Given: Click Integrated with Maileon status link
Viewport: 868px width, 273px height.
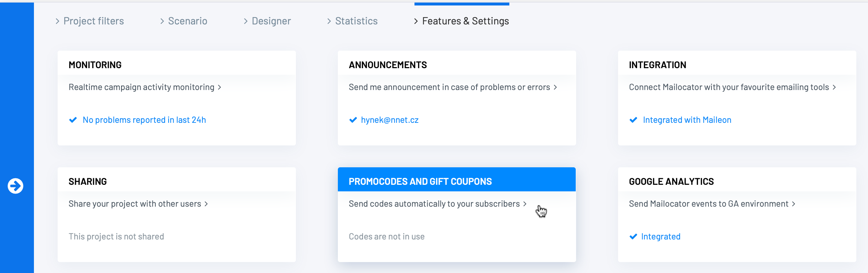Looking at the screenshot, I should 687,120.
